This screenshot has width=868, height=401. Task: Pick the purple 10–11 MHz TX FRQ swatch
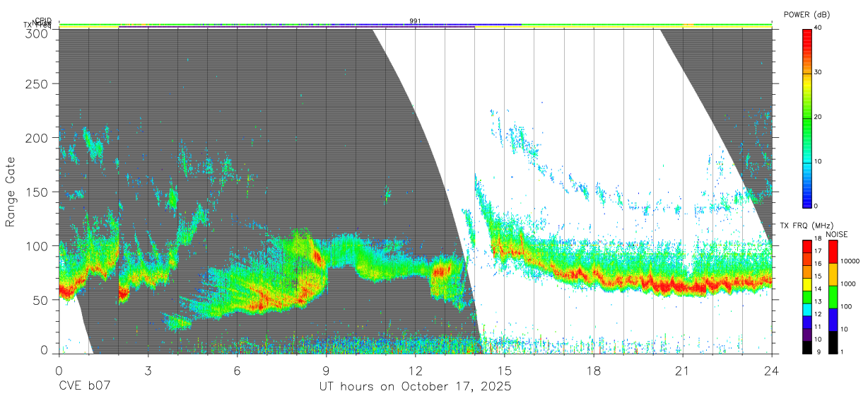(807, 334)
